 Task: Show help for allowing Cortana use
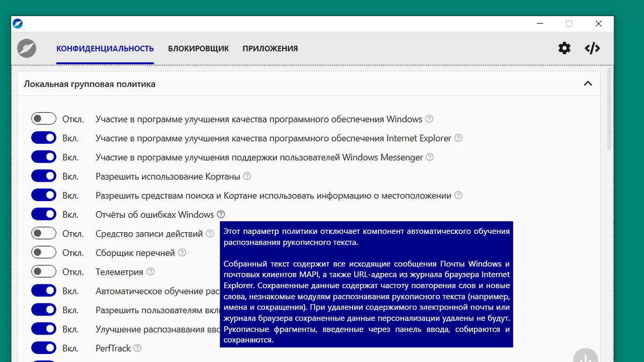pos(247,176)
